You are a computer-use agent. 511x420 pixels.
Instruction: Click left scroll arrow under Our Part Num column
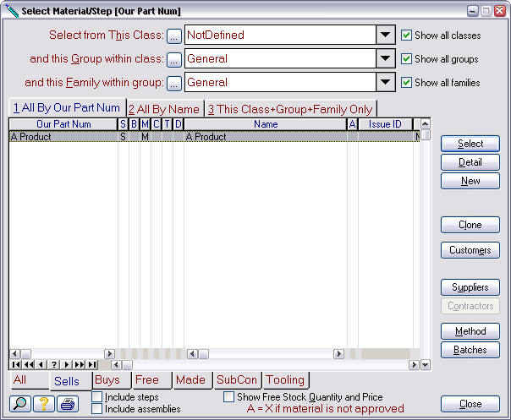tap(14, 353)
